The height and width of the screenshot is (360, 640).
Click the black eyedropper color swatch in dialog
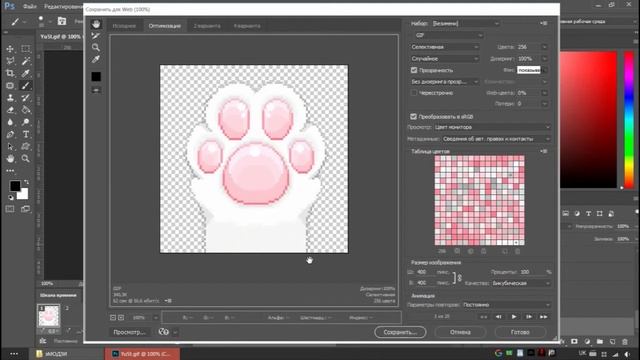pos(96,76)
